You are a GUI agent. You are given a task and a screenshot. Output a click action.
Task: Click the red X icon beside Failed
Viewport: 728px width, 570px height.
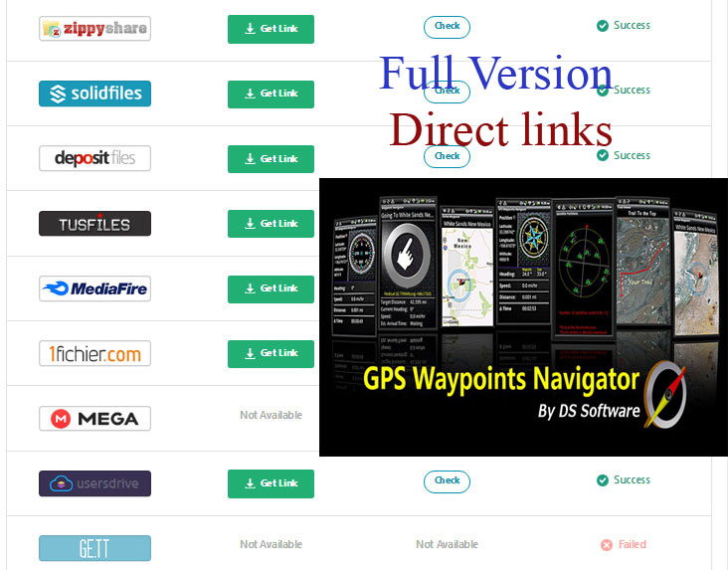(x=607, y=545)
